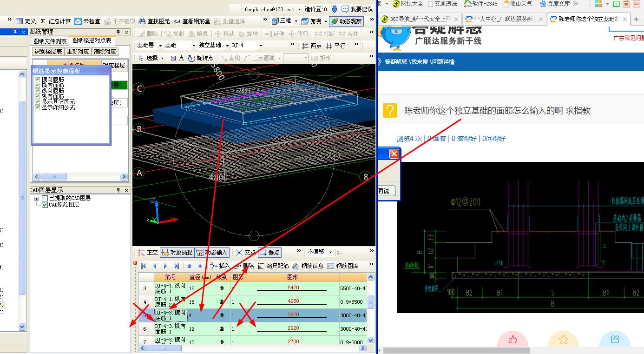Toggle CAD原始图层 checkbox
The image size is (644, 354).
pyautogui.click(x=45, y=205)
